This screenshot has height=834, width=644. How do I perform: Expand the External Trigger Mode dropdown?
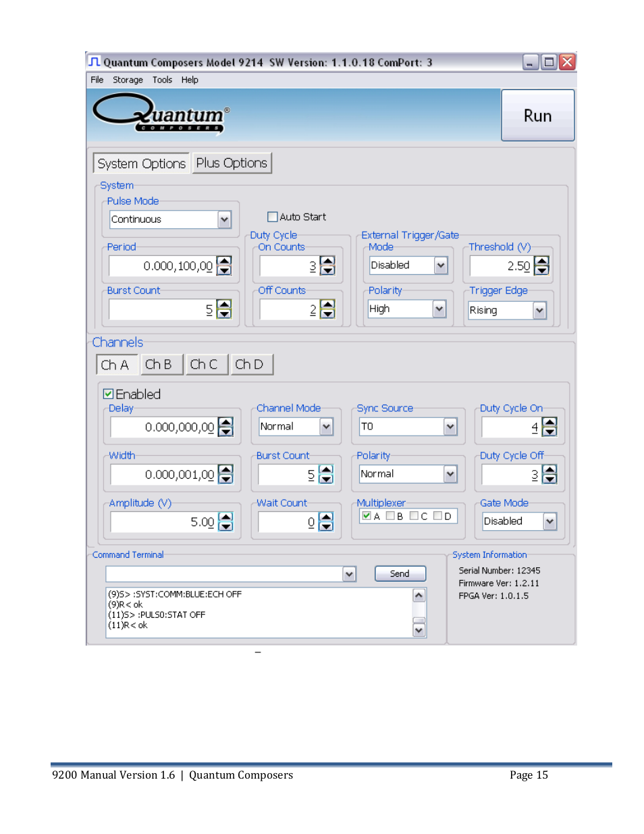(x=440, y=265)
